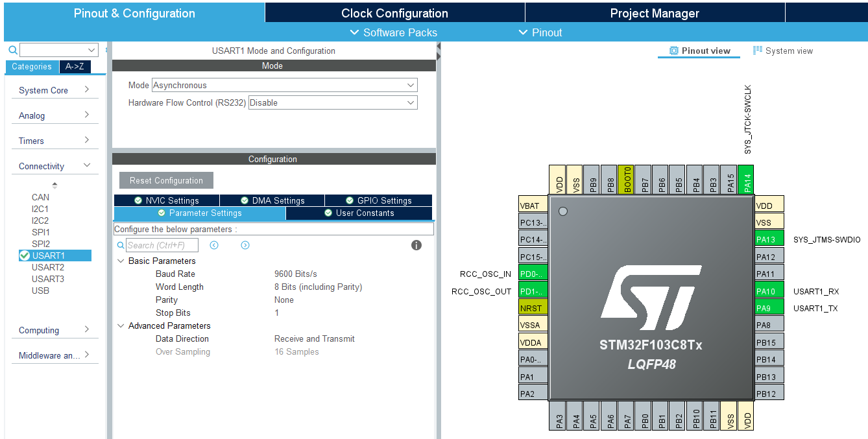Click the 8 Bits word length value

pyautogui.click(x=318, y=287)
